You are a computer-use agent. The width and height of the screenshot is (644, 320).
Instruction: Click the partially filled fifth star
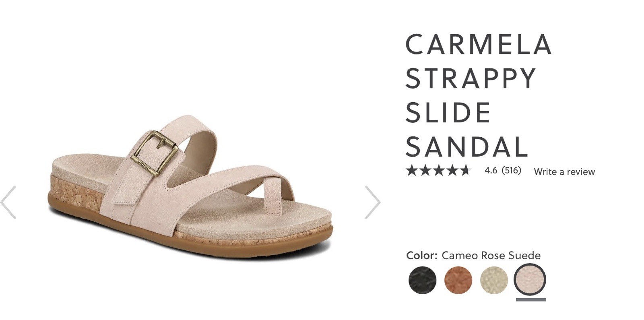[x=465, y=171]
